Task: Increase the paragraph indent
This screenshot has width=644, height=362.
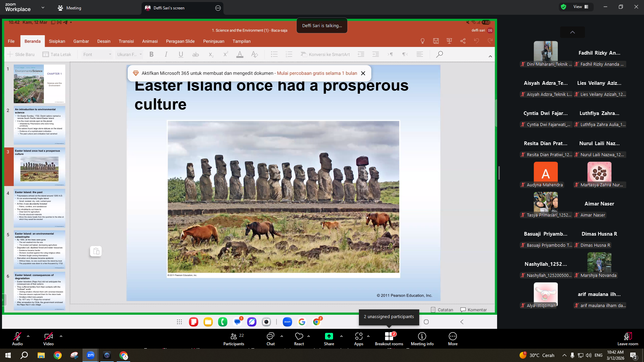Action: coord(376,54)
